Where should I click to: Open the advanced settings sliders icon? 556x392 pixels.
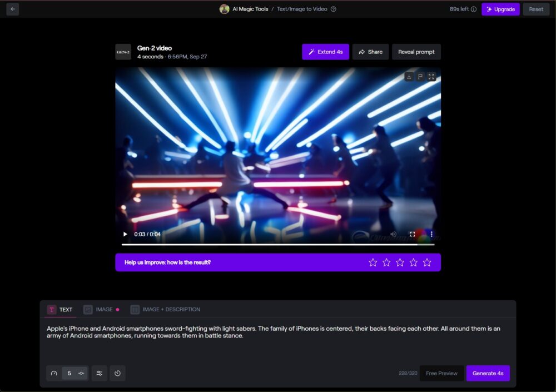100,373
